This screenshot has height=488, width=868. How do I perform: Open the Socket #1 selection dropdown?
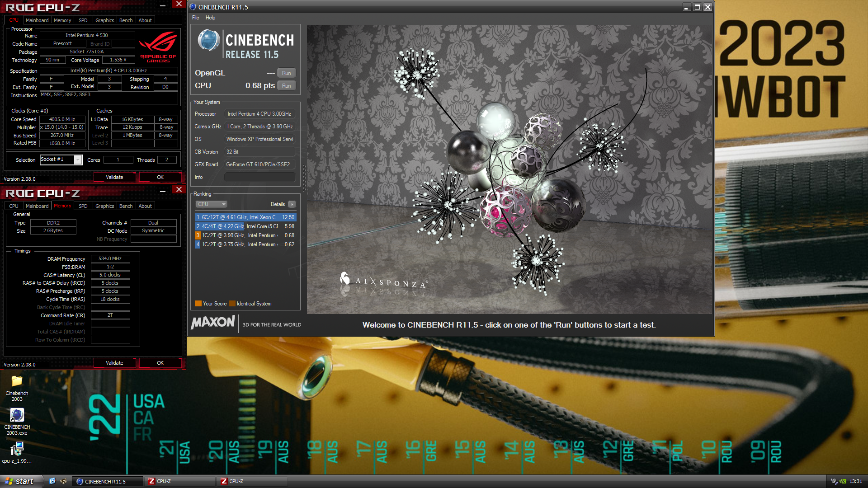[78, 160]
